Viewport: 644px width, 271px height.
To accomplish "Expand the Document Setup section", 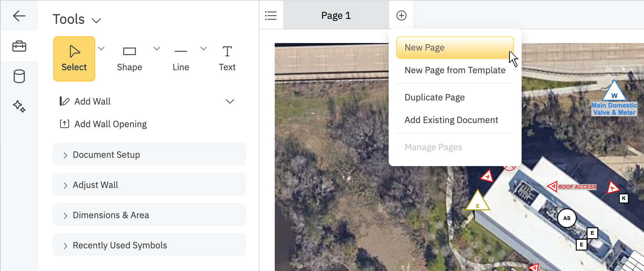I will [149, 155].
